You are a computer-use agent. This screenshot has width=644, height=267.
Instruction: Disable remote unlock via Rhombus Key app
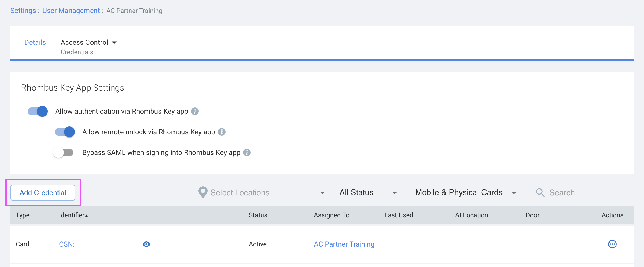click(64, 132)
